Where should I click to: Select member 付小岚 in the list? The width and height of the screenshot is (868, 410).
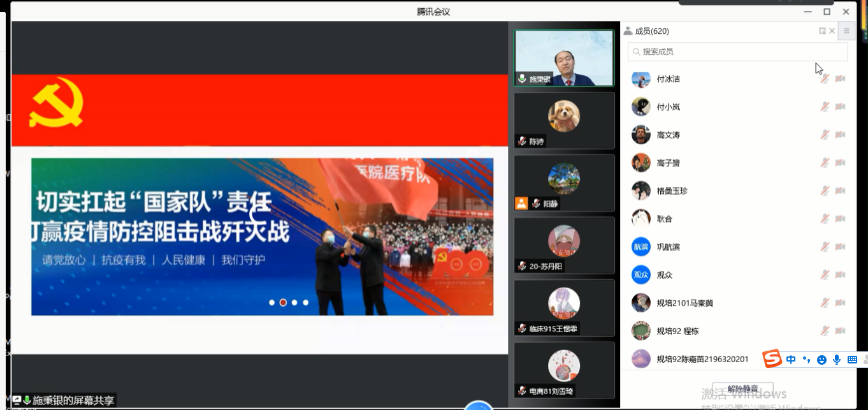coord(739,106)
